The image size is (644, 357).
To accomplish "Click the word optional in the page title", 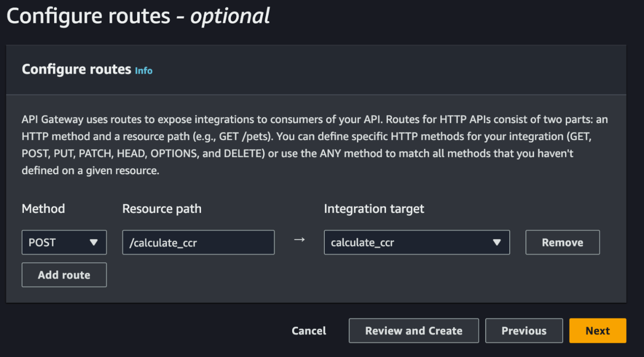I will pyautogui.click(x=230, y=17).
